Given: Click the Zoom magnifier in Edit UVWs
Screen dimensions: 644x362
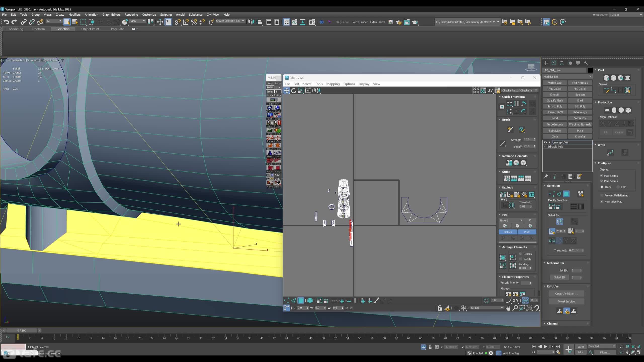Looking at the screenshot, I should 515,308.
